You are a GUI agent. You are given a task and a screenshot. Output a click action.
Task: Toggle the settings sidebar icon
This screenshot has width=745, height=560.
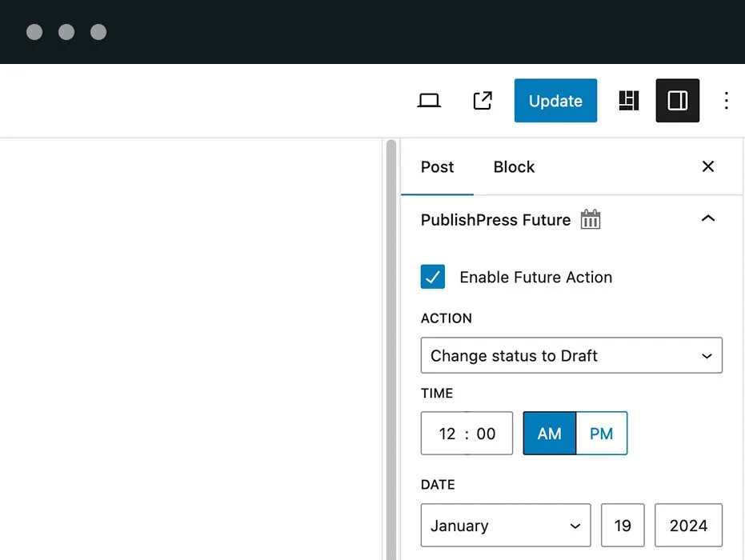678,101
